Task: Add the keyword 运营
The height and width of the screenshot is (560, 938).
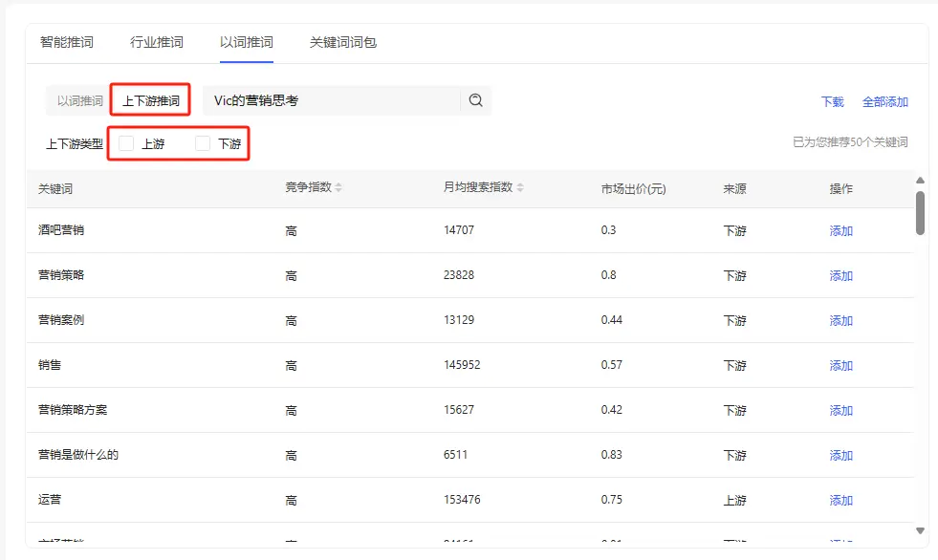Action: [x=840, y=500]
